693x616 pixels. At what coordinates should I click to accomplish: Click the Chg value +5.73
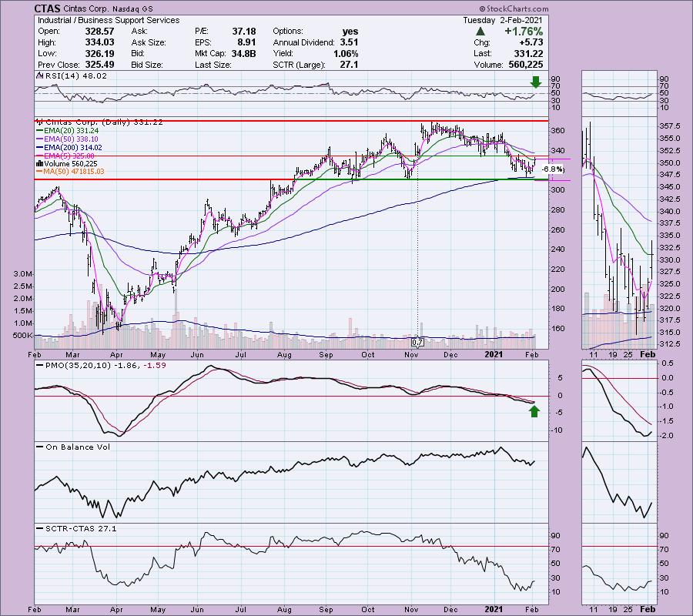[x=531, y=42]
